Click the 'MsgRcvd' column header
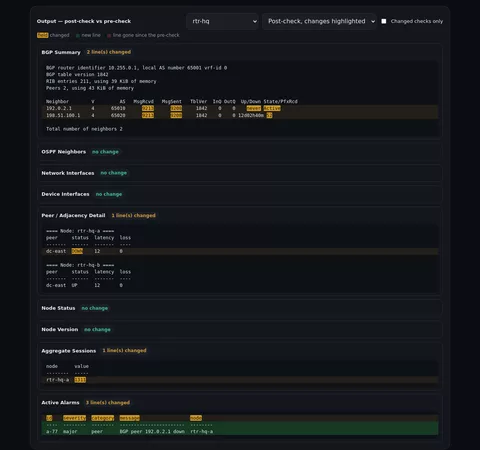The image size is (480, 450). tap(144, 102)
